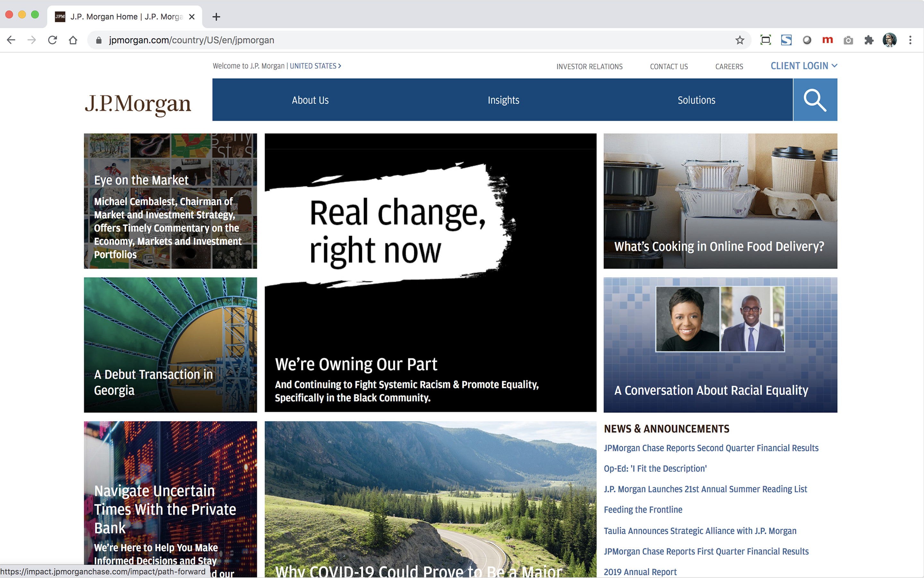Image resolution: width=924 pixels, height=578 pixels.
Task: Click the camera extension icon
Action: tap(848, 40)
